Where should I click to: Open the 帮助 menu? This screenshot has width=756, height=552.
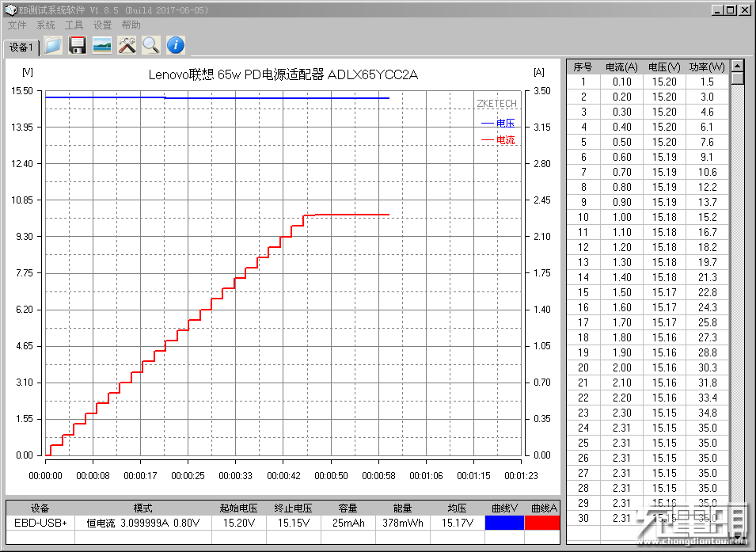coord(131,25)
